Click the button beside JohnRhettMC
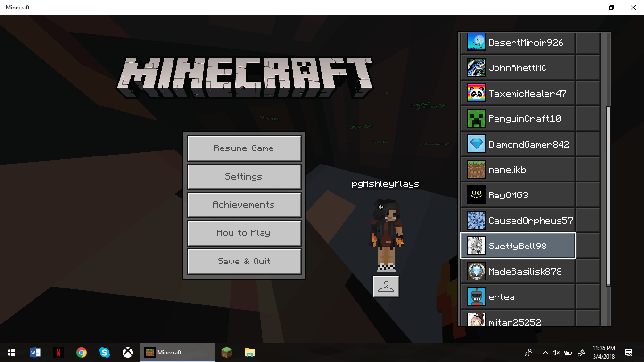The image size is (644, 362). click(x=587, y=68)
